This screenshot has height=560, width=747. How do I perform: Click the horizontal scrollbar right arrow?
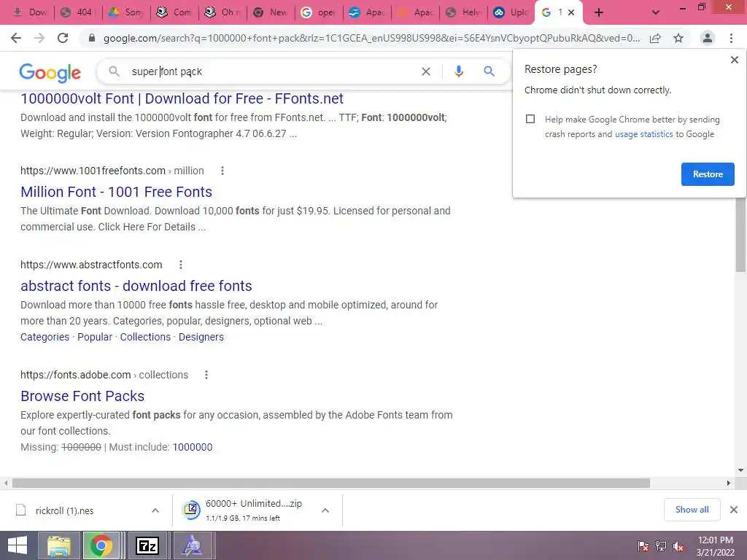[729, 483]
